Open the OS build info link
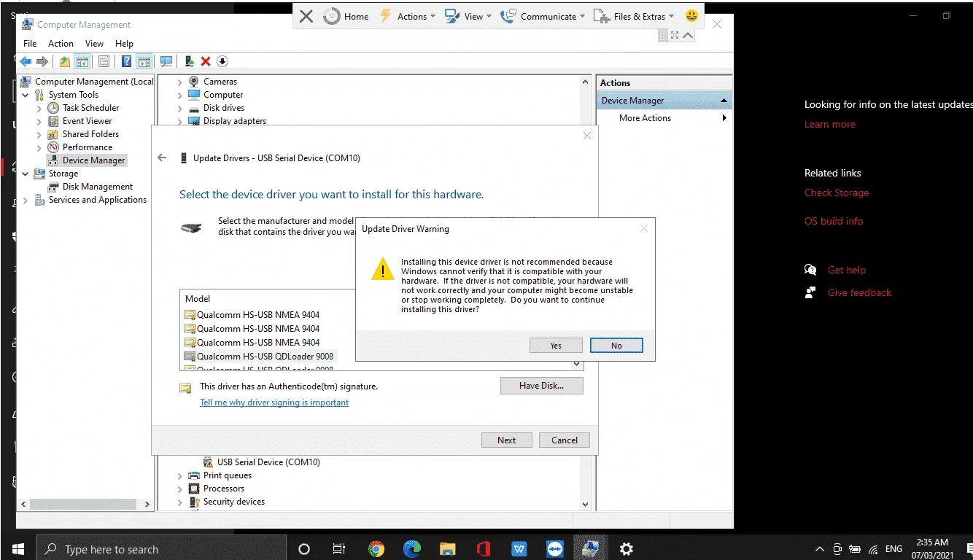The width and height of the screenshot is (973, 560). [x=834, y=221]
